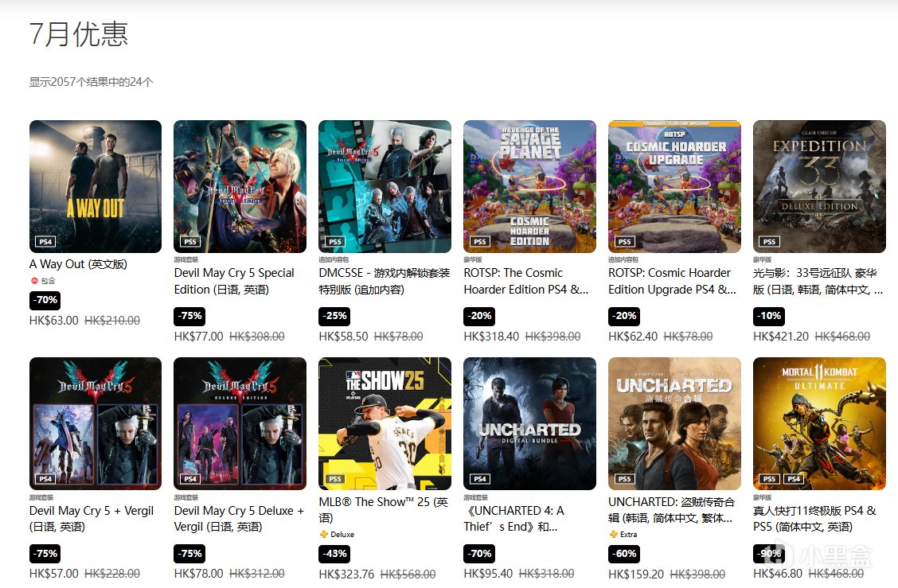Image resolution: width=898 pixels, height=588 pixels.
Task: Open the DMC5SE in-game unlock bundle title
Action: point(385,281)
